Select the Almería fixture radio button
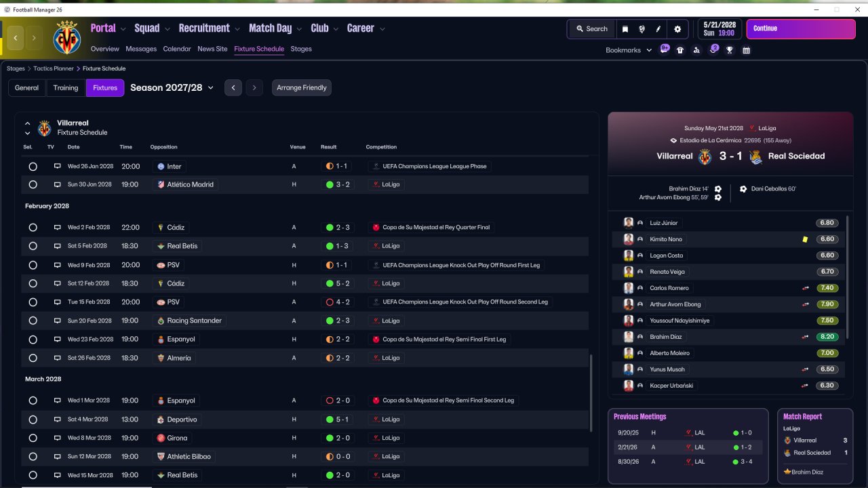This screenshot has width=868, height=488. [33, 358]
